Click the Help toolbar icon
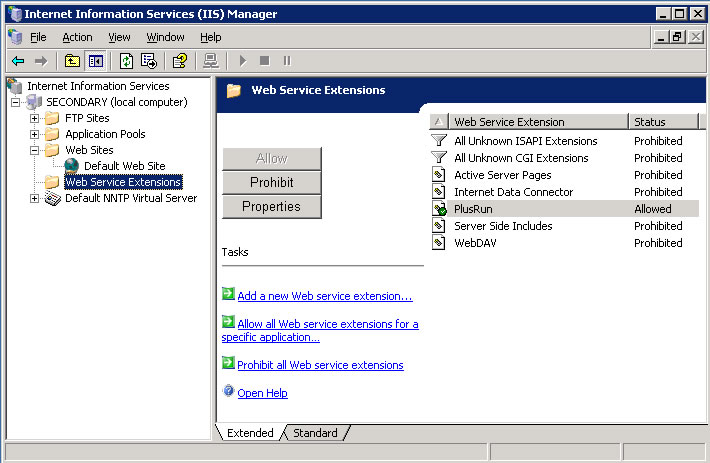 179,61
